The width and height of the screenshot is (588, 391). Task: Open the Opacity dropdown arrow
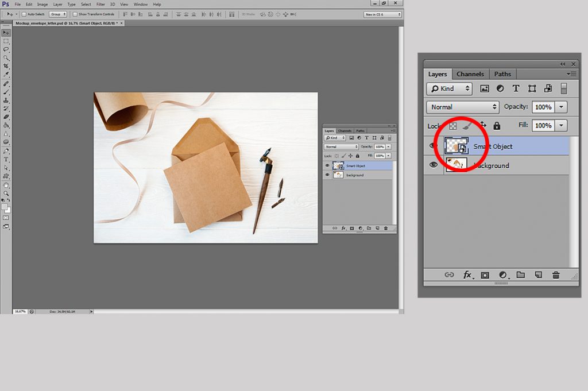[561, 107]
